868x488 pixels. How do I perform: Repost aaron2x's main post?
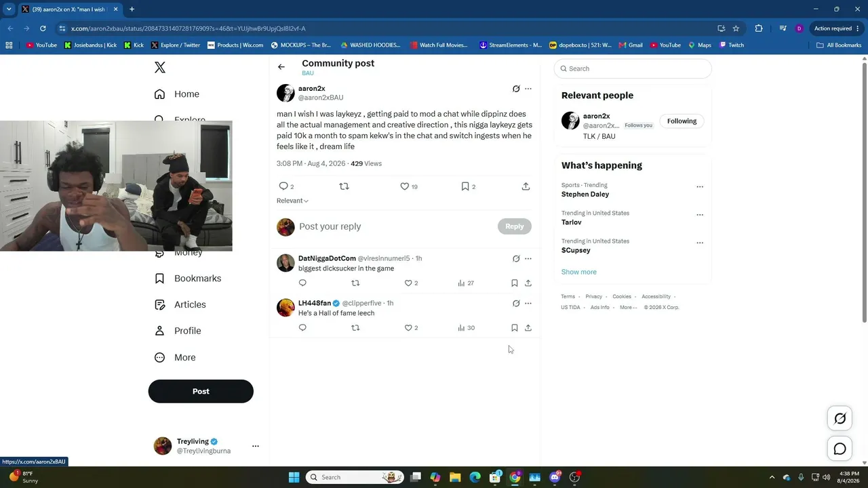tap(344, 186)
